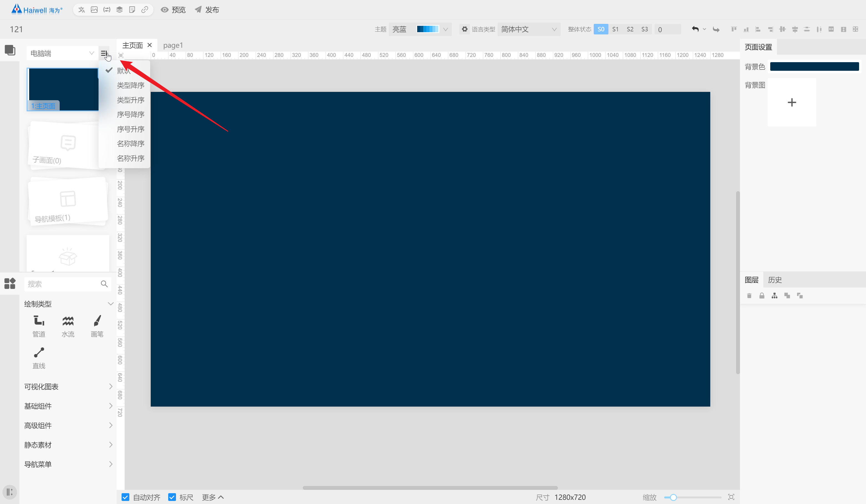Viewport: 866px width, 504px height.
Task: Open the variables icon in top toolbar
Action: click(x=107, y=10)
